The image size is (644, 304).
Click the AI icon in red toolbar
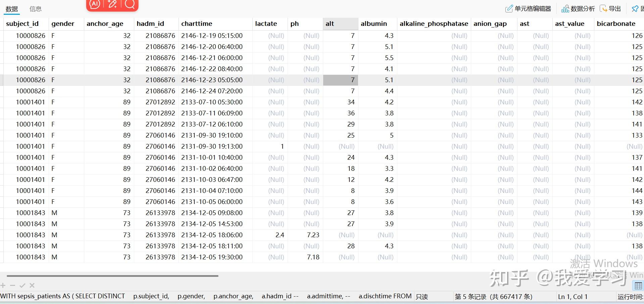point(95,4)
